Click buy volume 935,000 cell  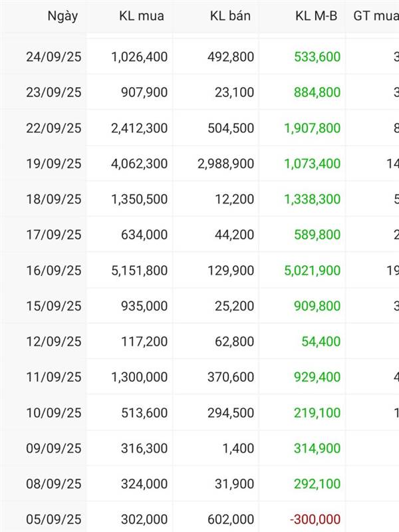pyautogui.click(x=144, y=306)
